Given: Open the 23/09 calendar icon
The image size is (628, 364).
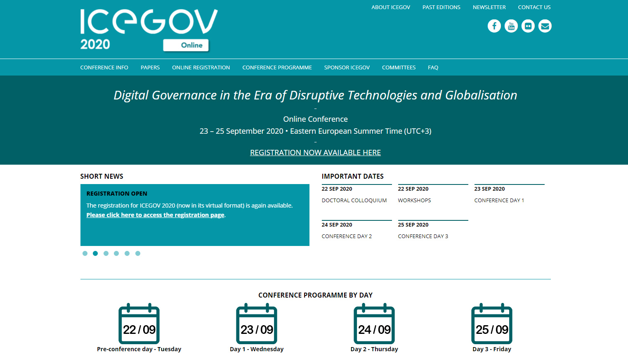Looking at the screenshot, I should coord(257,324).
